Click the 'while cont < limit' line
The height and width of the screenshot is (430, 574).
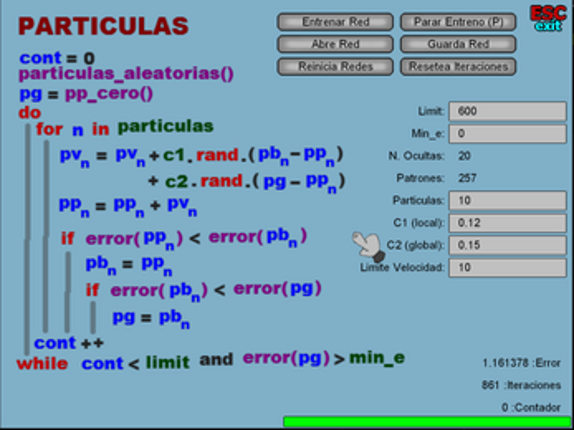click(210, 361)
